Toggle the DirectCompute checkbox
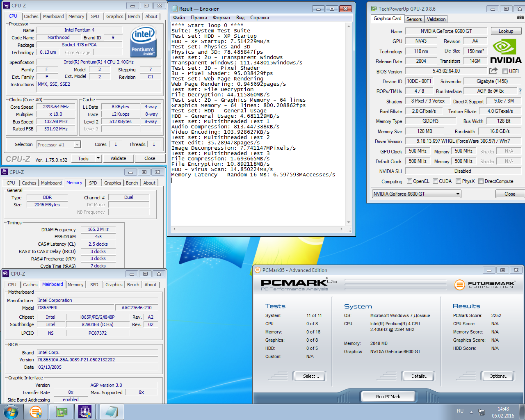The height and width of the screenshot is (420, 525). pyautogui.click(x=481, y=181)
